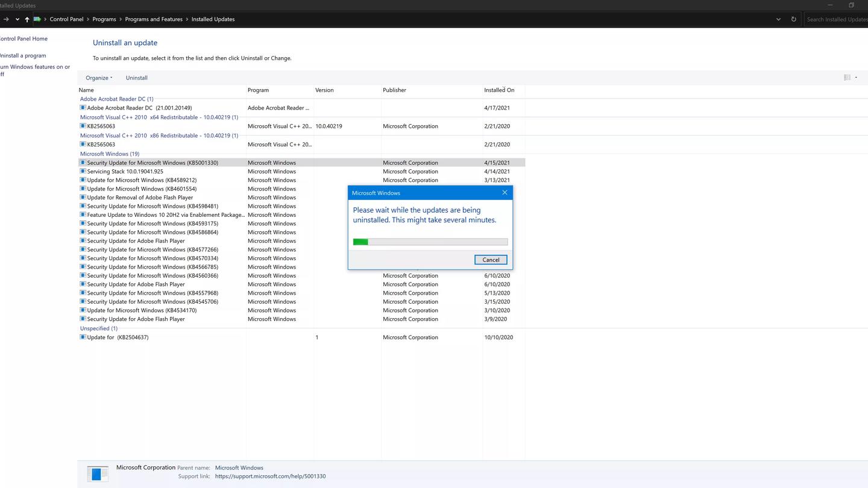Click the uninstall progress bar

[430, 242]
